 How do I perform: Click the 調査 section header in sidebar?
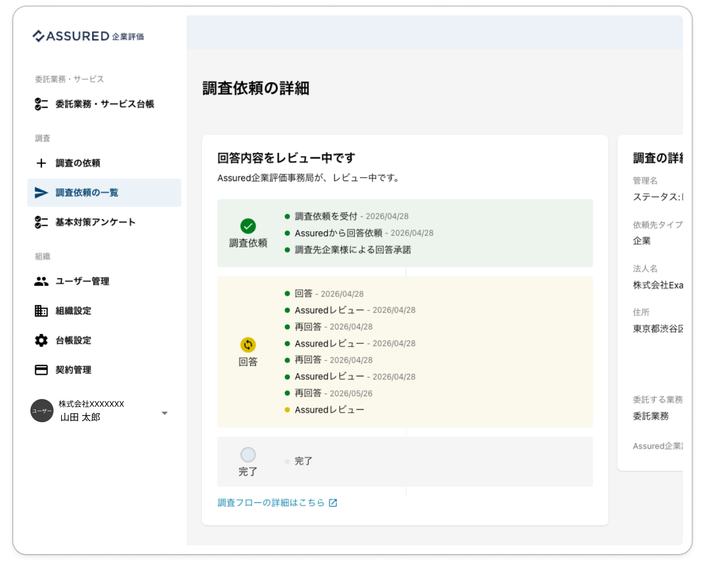pyautogui.click(x=43, y=138)
